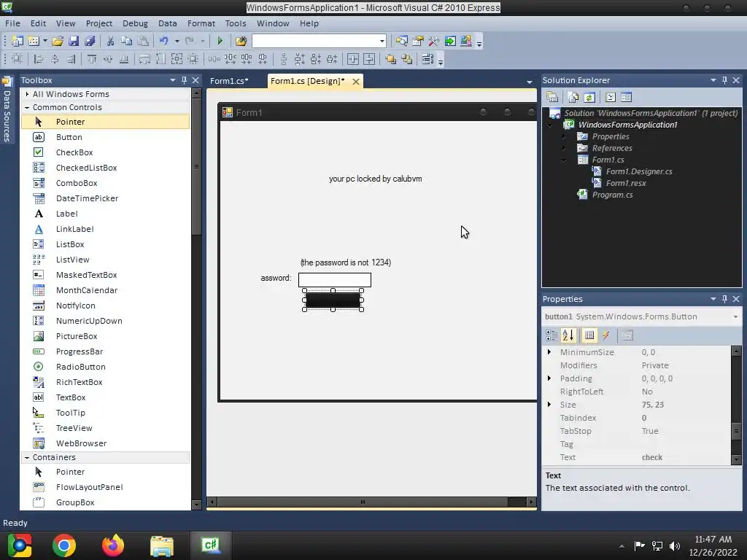
Task: Collapse the Common Controls toolbox group
Action: 27,107
